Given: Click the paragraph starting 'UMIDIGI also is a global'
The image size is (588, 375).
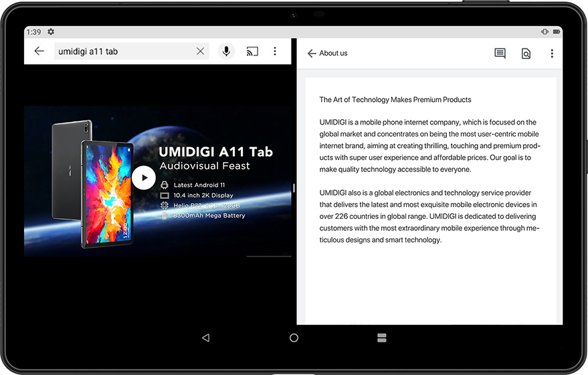Looking at the screenshot, I should pyautogui.click(x=429, y=216).
